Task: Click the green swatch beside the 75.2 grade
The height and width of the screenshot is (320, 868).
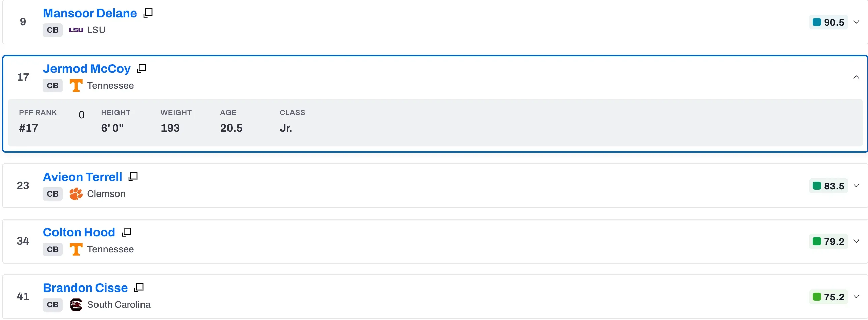Action: (817, 297)
